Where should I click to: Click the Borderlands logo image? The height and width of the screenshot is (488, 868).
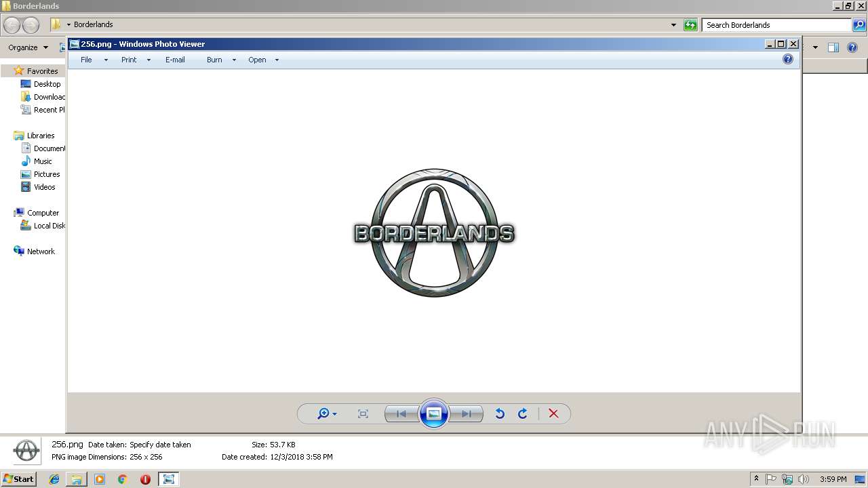(x=434, y=232)
